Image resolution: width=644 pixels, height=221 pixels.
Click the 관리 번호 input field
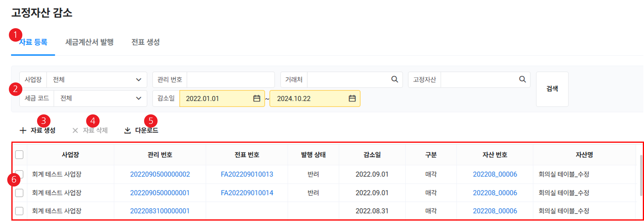point(230,80)
